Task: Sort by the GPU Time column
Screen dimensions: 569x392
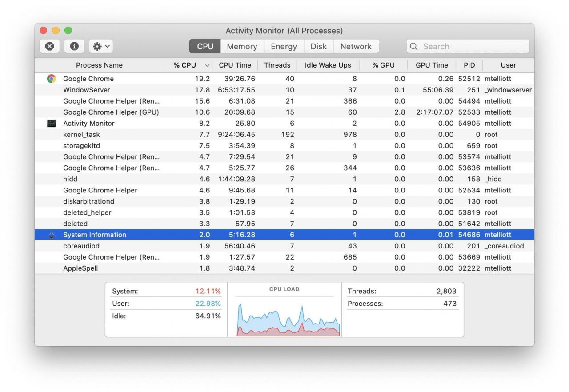Action: 432,65
